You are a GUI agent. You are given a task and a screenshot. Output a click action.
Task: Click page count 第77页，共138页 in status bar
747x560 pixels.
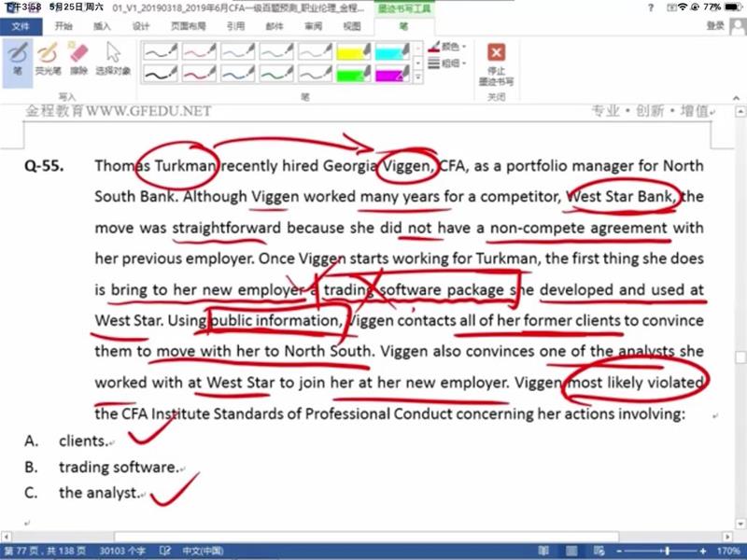pos(45,551)
